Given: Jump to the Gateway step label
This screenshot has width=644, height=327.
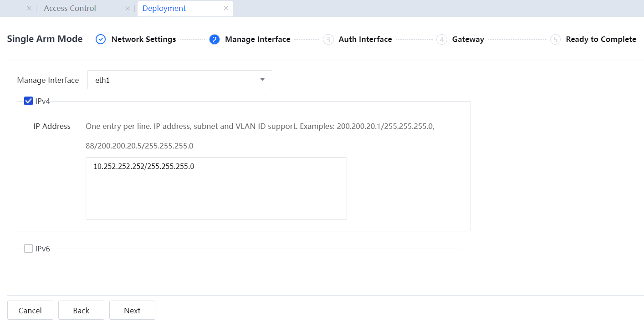Looking at the screenshot, I should click(468, 40).
